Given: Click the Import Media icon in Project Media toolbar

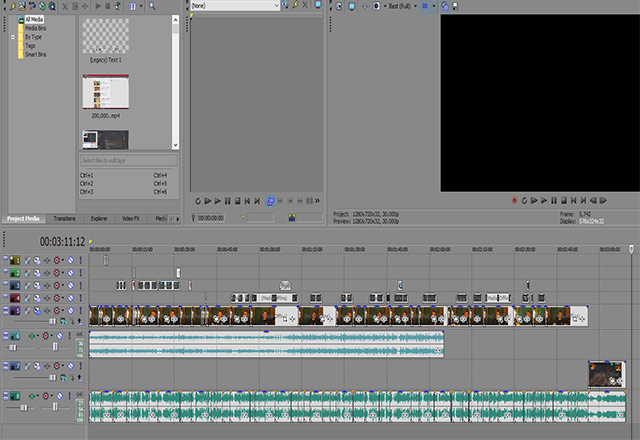Looking at the screenshot, I should pyautogui.click(x=22, y=6).
